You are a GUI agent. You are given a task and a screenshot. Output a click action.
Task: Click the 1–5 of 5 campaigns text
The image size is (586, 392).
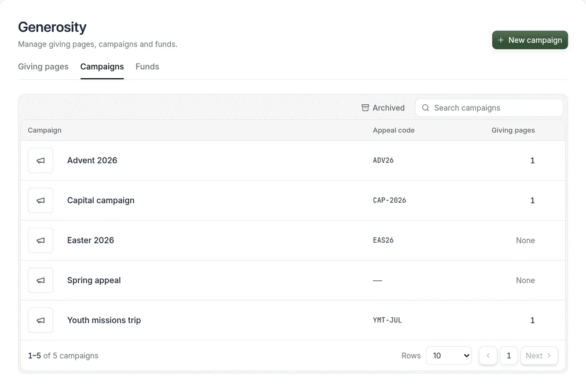63,356
